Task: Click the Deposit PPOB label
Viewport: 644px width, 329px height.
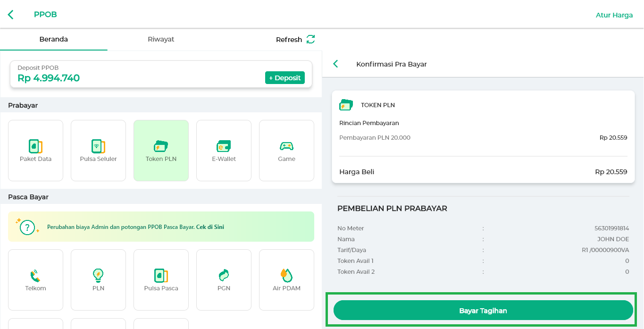Action: tap(38, 68)
